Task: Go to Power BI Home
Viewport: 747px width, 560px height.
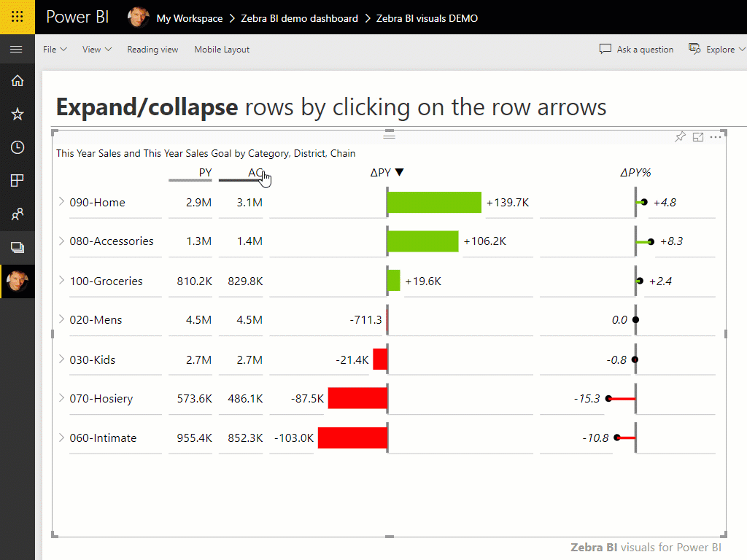Action: 17,80
